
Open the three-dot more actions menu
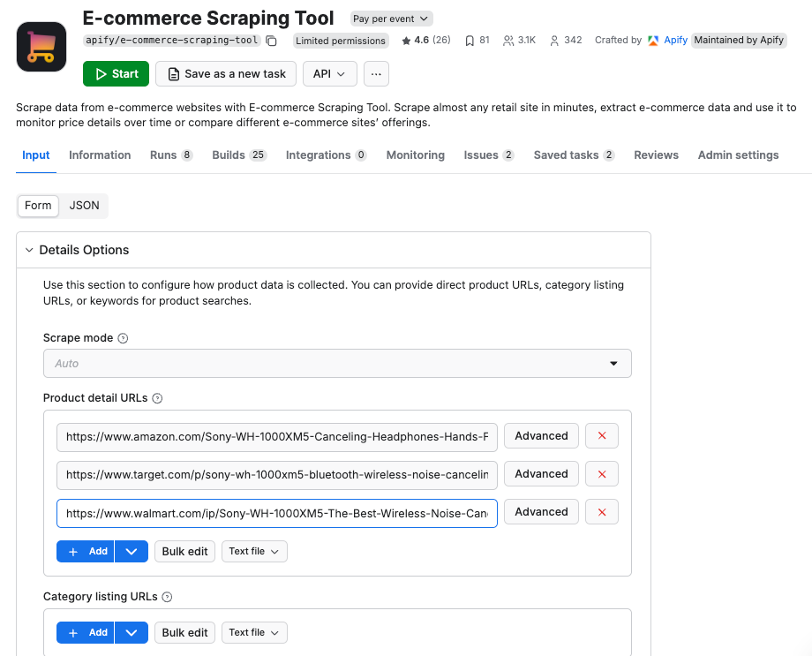click(376, 74)
